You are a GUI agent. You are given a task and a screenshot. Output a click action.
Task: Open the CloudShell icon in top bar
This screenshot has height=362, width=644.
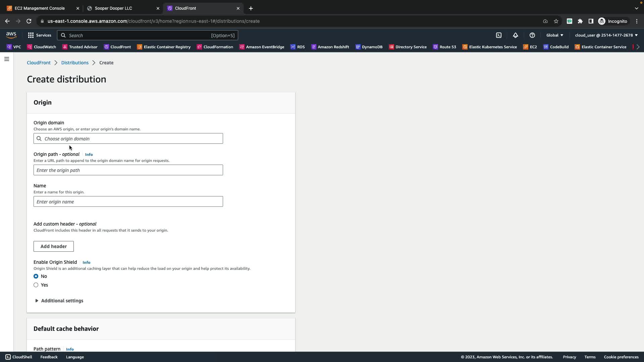pyautogui.click(x=499, y=35)
